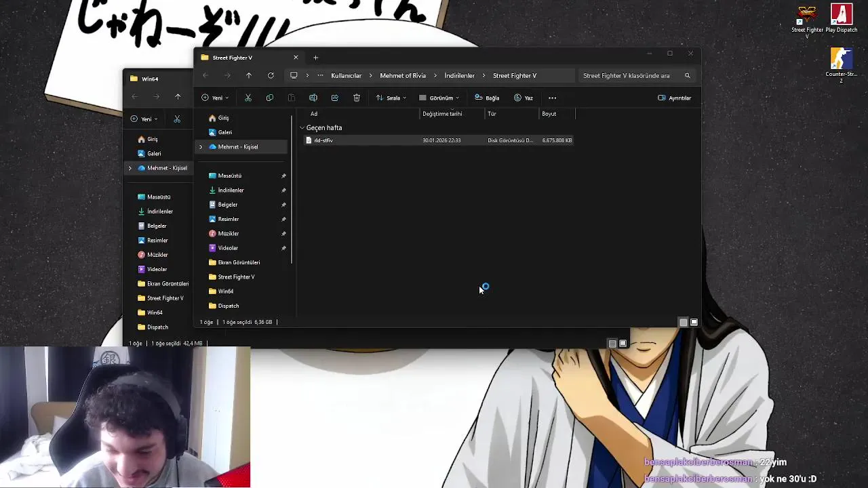Screen dimensions: 868x488
Task: Click the forward arrow in Street Fighter V window
Action: (227, 75)
